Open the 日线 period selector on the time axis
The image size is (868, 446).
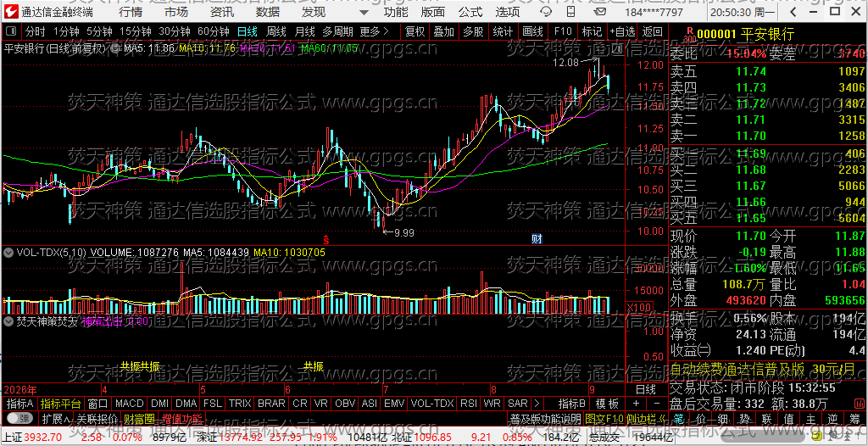(x=645, y=388)
